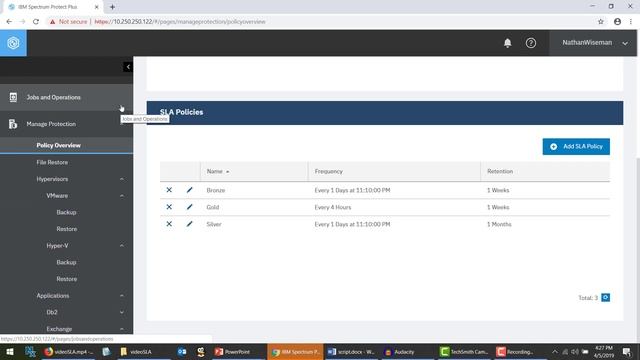The width and height of the screenshot is (640, 360).
Task: Open VMware Restore page
Action: coord(67,229)
